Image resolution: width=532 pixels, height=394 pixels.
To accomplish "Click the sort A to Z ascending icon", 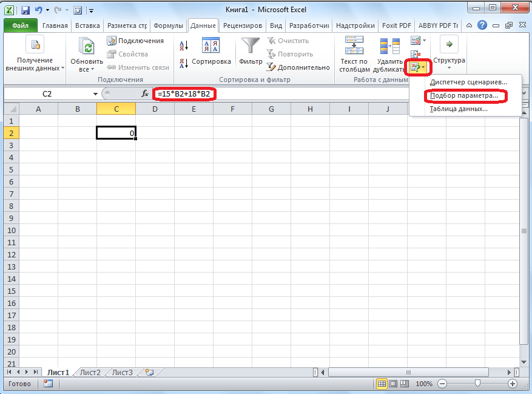I will (x=184, y=46).
